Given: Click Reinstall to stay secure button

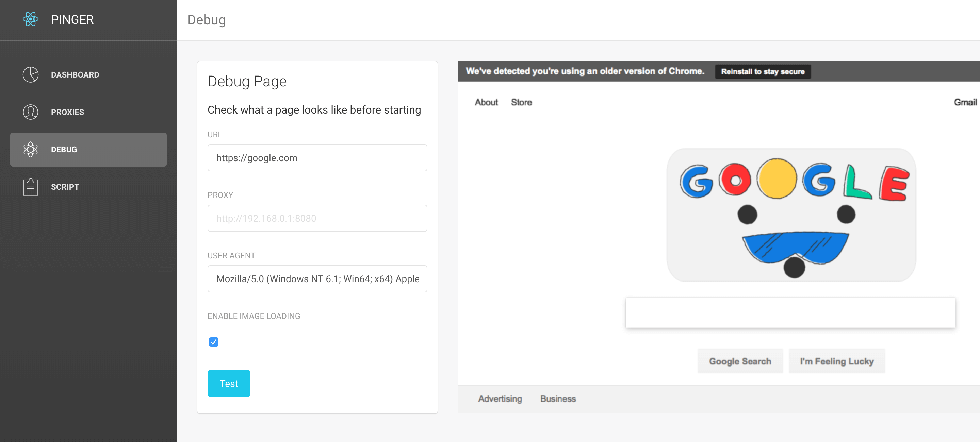Looking at the screenshot, I should point(763,71).
